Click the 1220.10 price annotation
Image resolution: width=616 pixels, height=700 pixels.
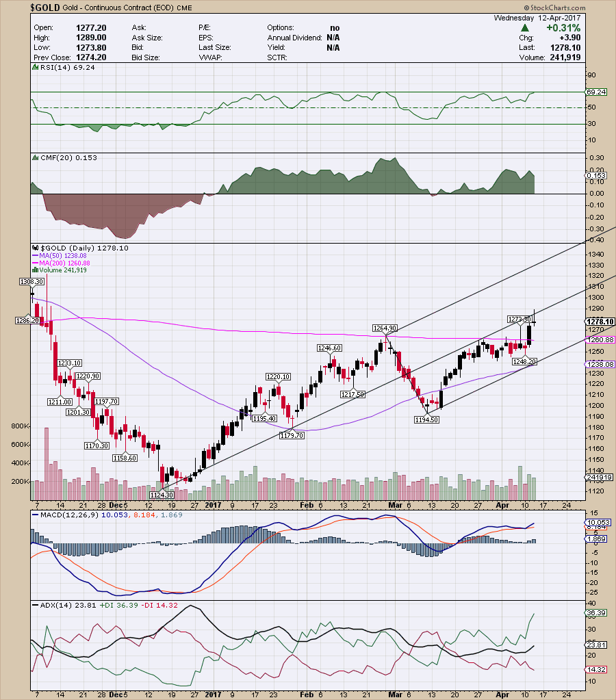coord(279,377)
